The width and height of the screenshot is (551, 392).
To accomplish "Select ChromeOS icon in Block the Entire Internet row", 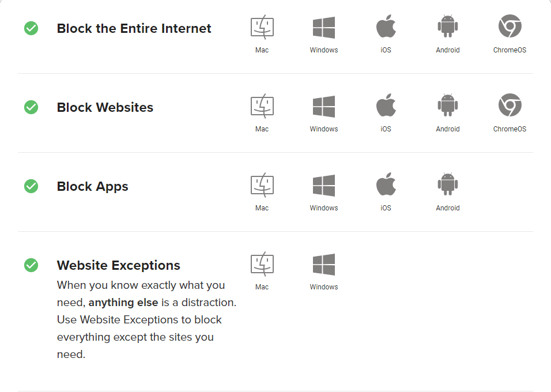I will [x=510, y=27].
